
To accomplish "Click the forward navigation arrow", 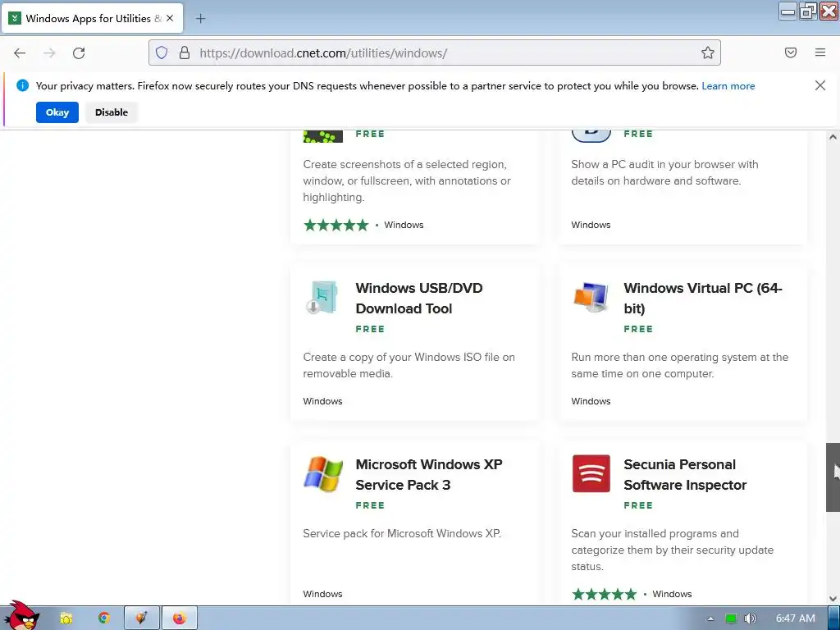I will [x=49, y=53].
